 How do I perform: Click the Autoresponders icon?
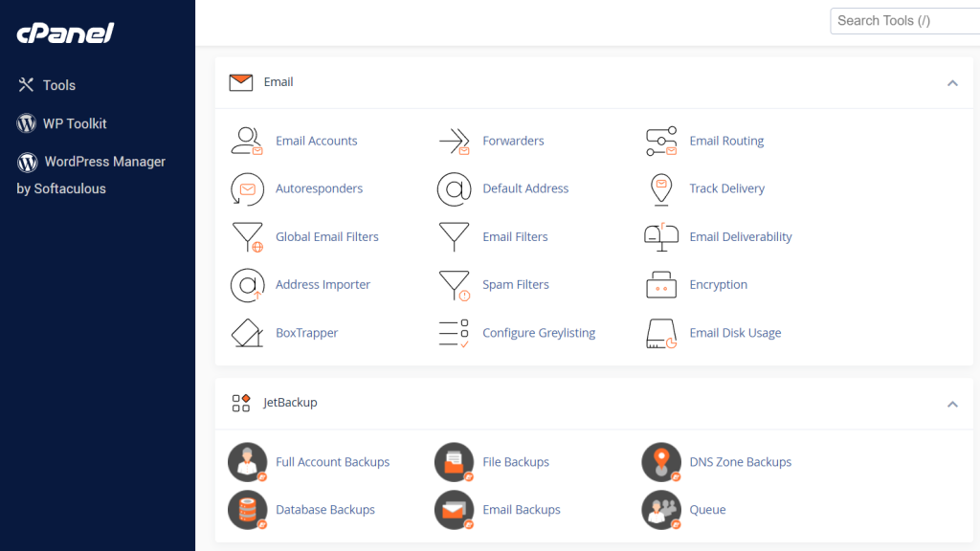point(247,188)
